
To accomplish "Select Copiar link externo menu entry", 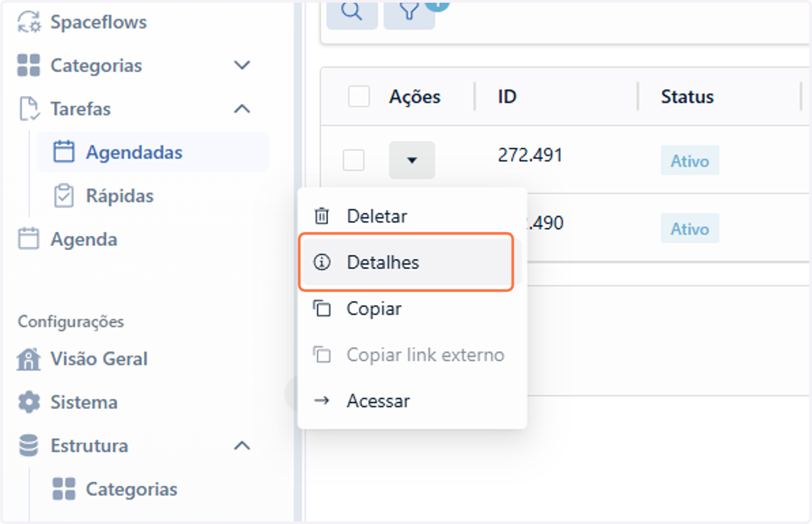I will point(412,355).
